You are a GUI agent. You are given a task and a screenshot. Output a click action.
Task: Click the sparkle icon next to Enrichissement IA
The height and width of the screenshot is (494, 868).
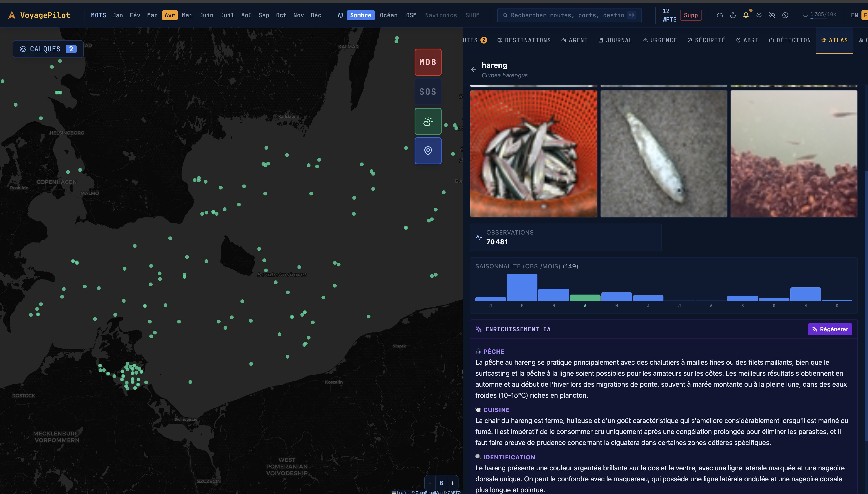(479, 329)
